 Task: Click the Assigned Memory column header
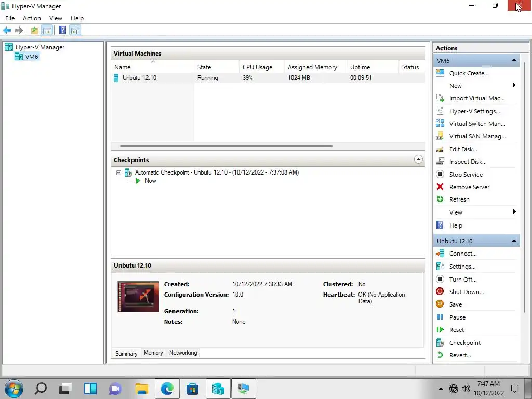click(315, 67)
